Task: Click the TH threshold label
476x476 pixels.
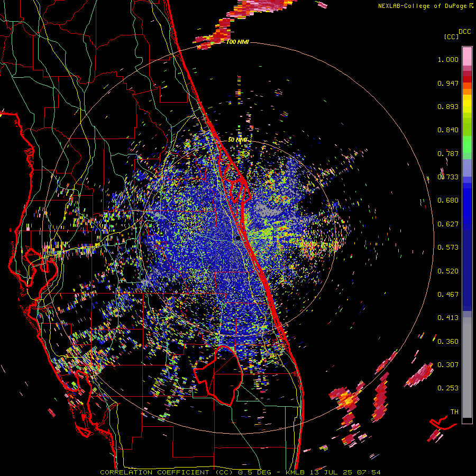Action: pos(454,412)
